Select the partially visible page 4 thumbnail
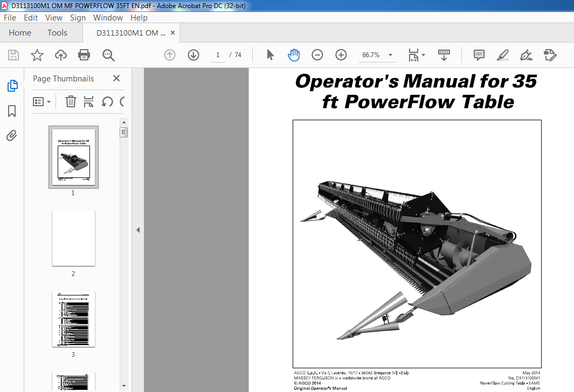 [x=74, y=381]
